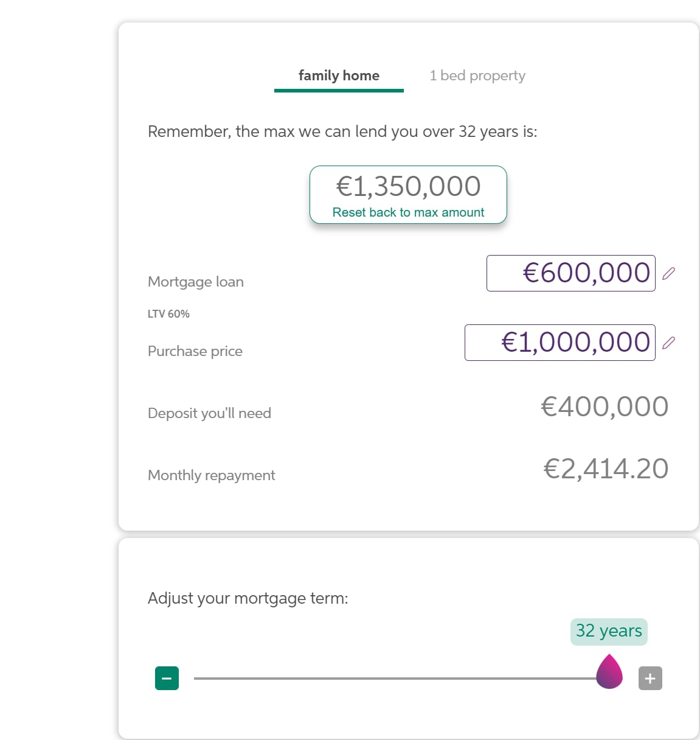Viewport: 700px width, 740px height.
Task: Click the mortgage term slider track
Action: [x=389, y=678]
